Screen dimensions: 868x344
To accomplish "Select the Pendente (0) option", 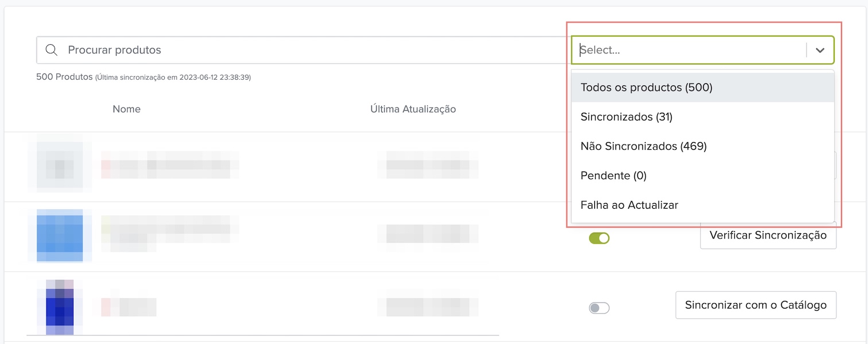I will 613,175.
